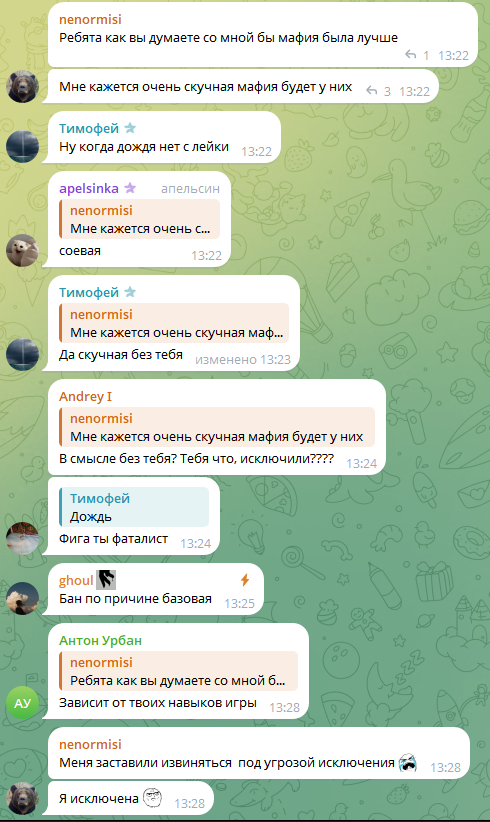The width and height of the screenshot is (490, 822).
Task: Open ghoul's cloud avatar profile
Action: (22, 598)
